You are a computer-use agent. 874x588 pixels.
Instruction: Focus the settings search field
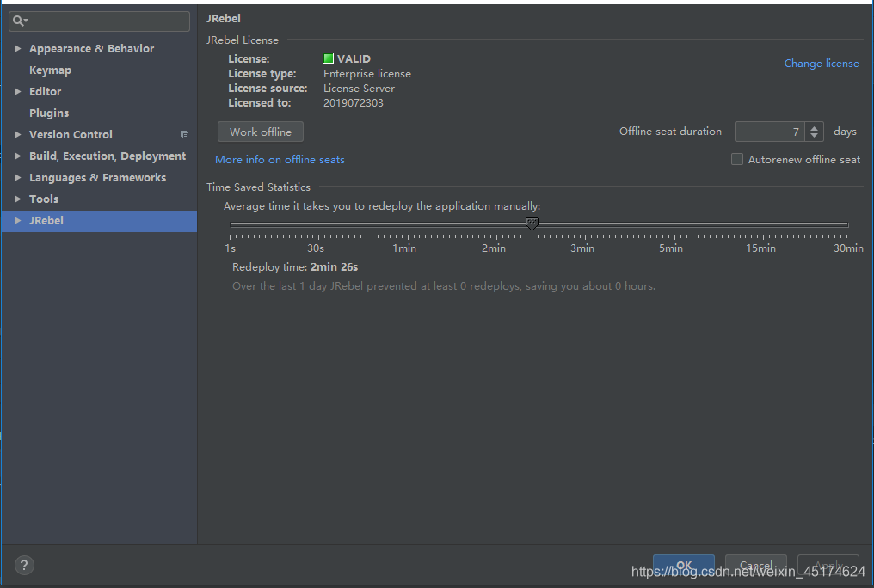coord(99,21)
